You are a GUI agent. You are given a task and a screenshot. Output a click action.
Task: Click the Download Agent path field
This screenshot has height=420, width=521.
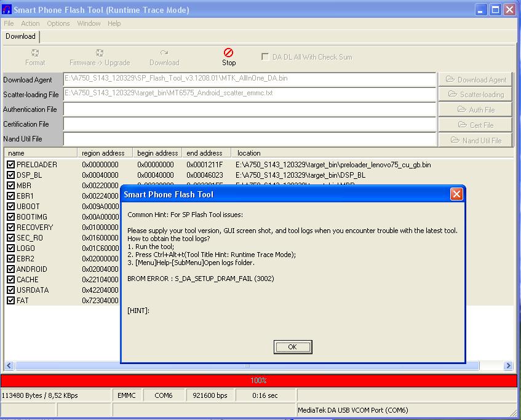(x=250, y=79)
